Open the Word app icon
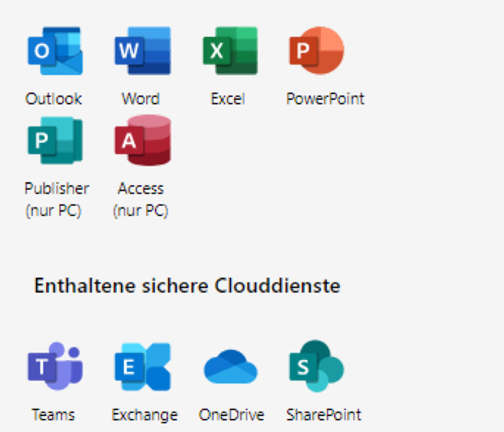The height and width of the screenshot is (432, 504). point(143,51)
